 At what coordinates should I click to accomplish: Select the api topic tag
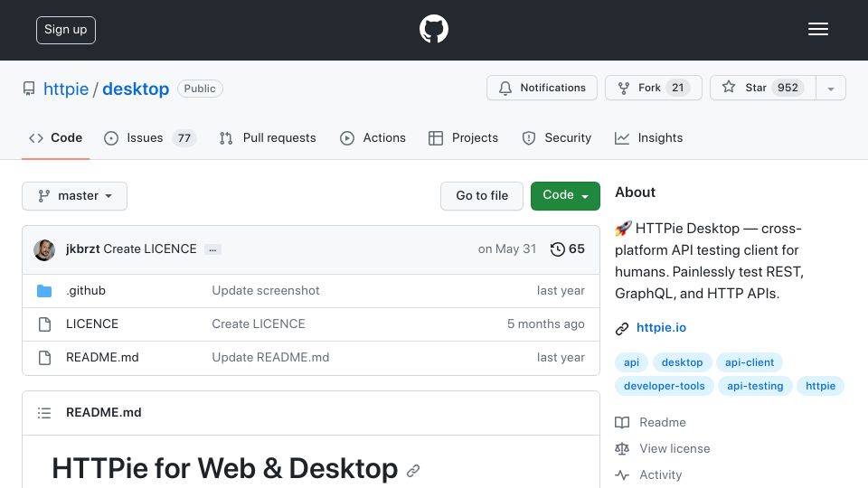(x=631, y=362)
